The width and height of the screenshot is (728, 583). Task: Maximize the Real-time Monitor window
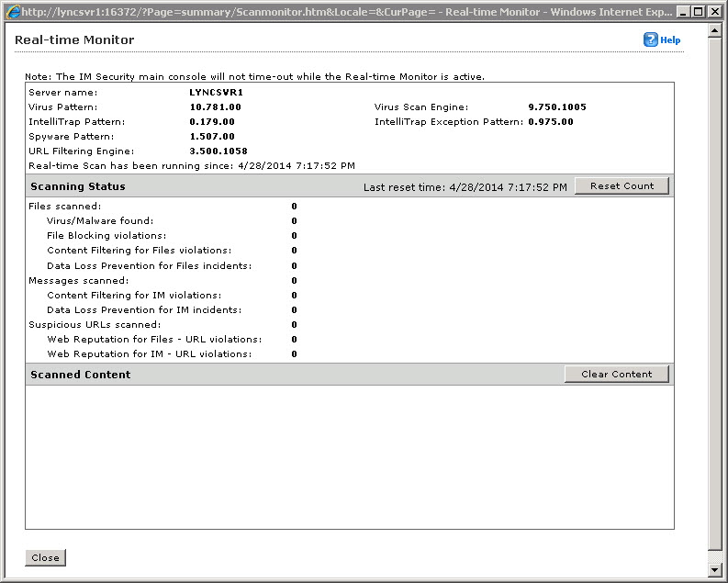700,12
